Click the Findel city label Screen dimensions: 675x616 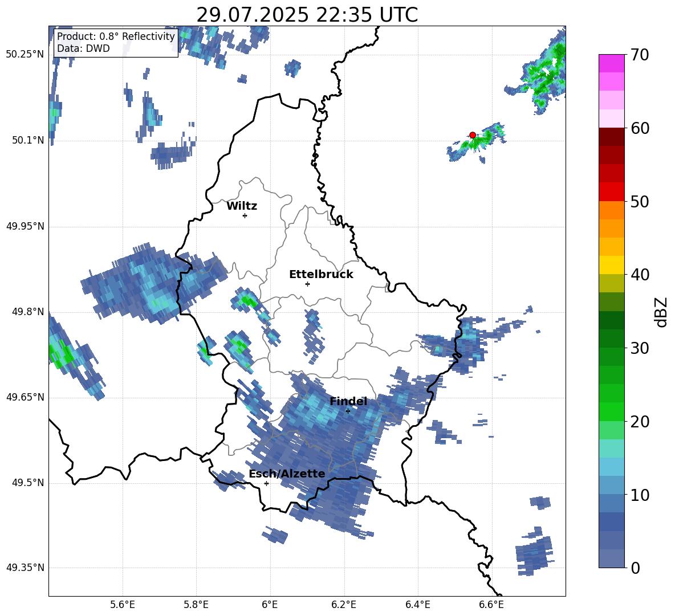pyautogui.click(x=348, y=401)
